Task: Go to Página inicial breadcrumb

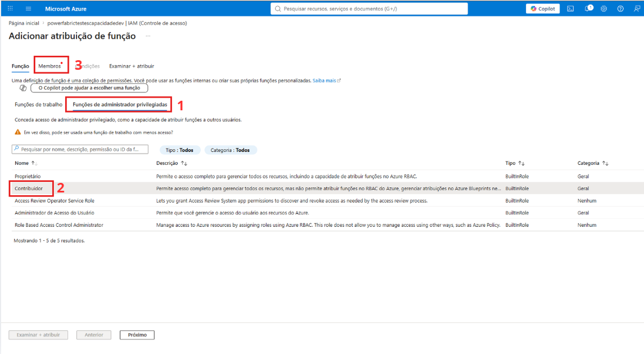Action: click(x=24, y=24)
